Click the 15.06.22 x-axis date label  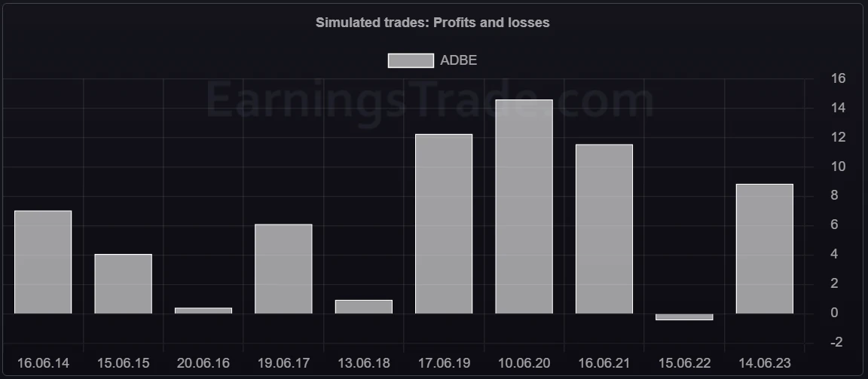684,363
